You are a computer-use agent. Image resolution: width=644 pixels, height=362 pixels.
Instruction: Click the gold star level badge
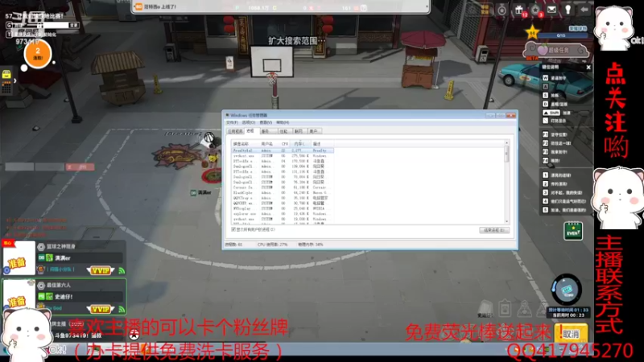point(532,32)
